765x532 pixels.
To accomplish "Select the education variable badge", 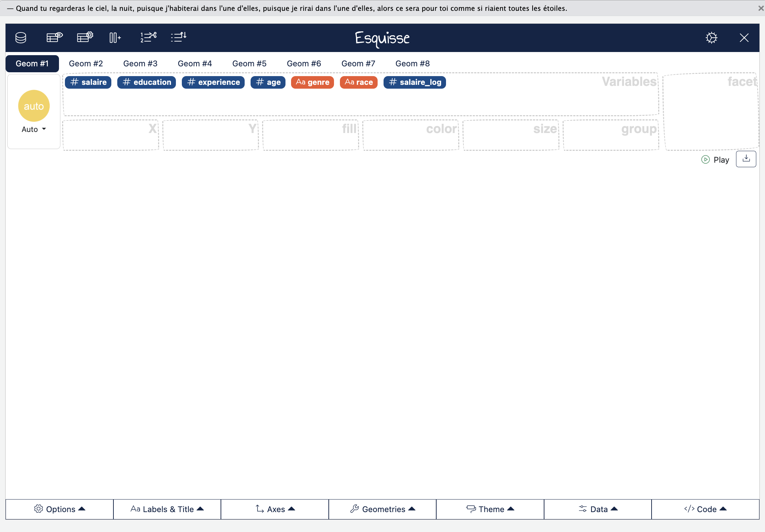I will [147, 82].
